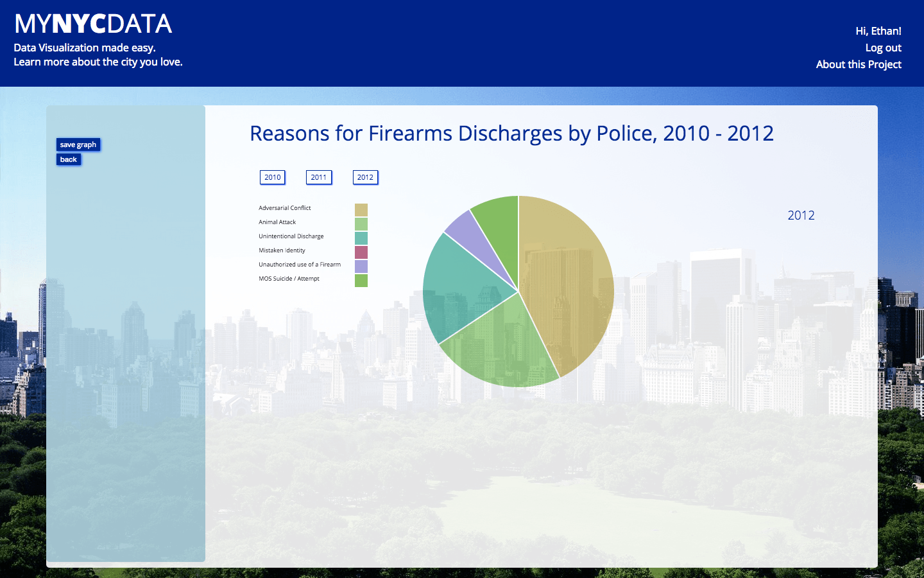Click the 2012 year label beside chart
924x578 pixels.
pyautogui.click(x=801, y=216)
